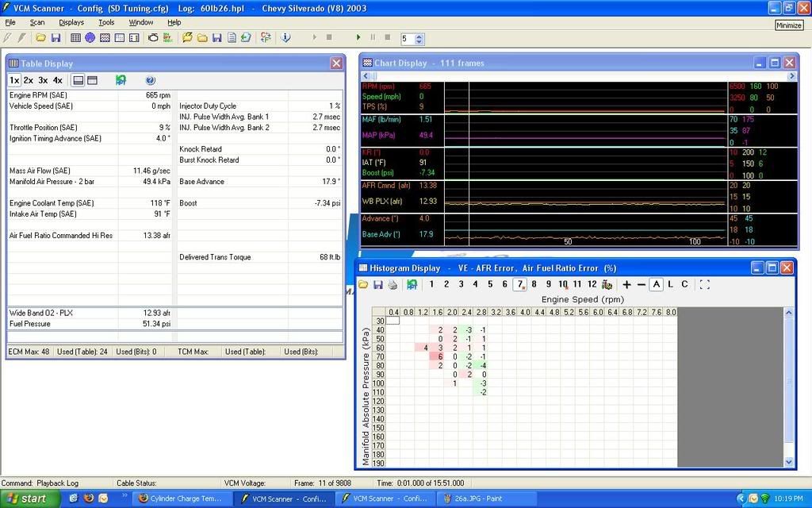Click the Windows Start button
This screenshot has width=812, height=508.
click(x=29, y=498)
